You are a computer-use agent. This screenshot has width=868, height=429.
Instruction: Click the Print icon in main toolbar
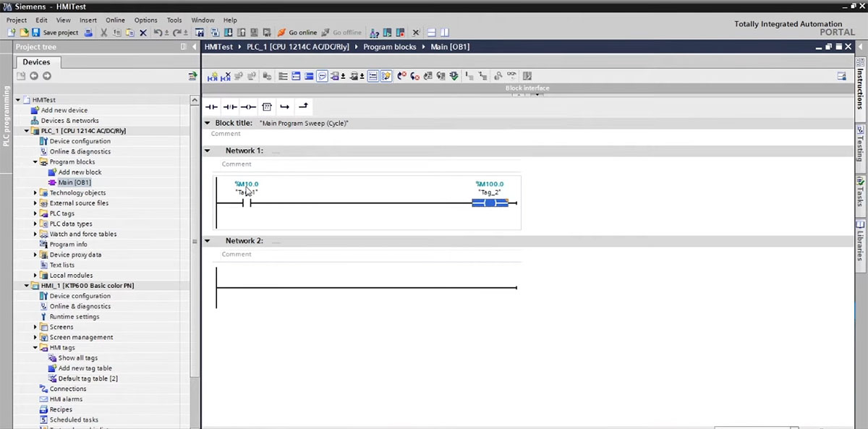click(x=88, y=33)
